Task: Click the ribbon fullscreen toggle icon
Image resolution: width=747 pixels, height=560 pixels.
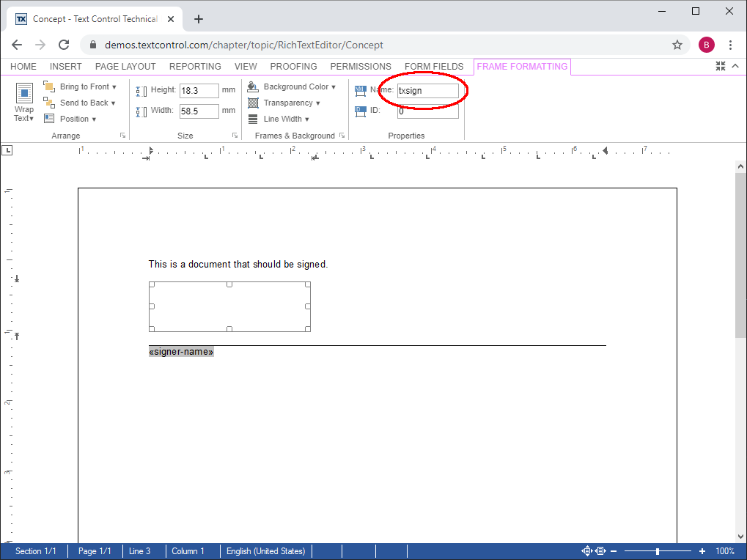Action: (x=721, y=66)
